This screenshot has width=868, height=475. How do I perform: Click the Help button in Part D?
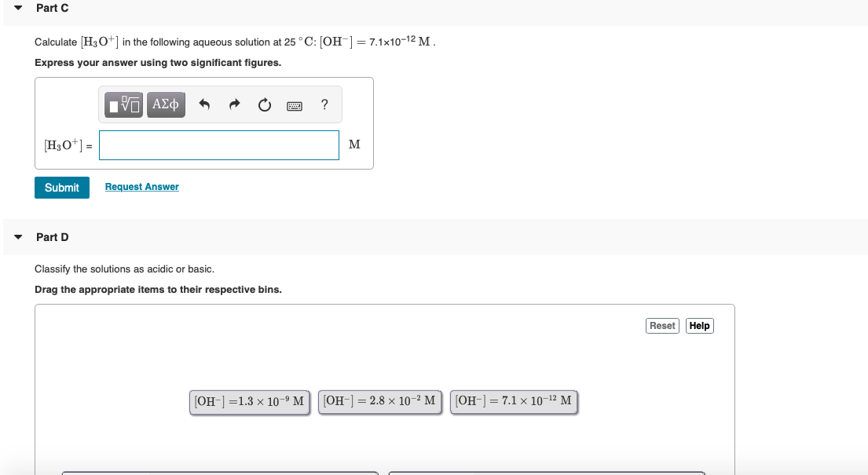[x=699, y=325]
